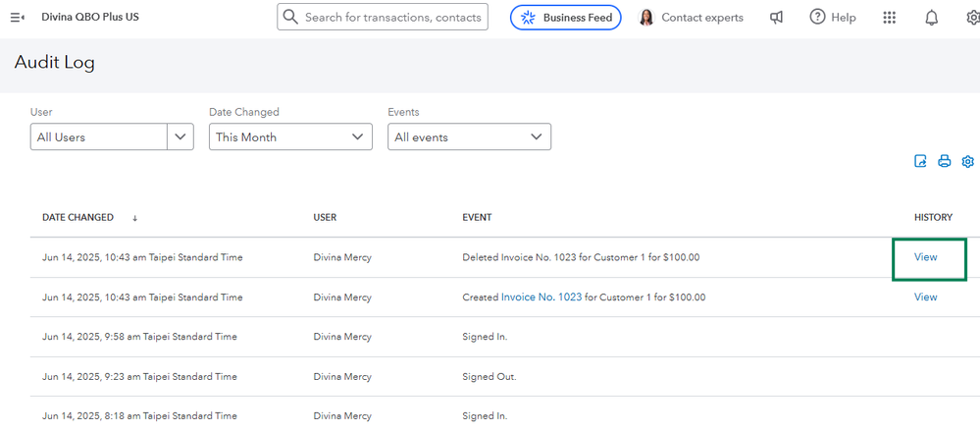Open audit log table settings gear
Image resolution: width=980 pixels, height=432 pixels.
point(967,162)
